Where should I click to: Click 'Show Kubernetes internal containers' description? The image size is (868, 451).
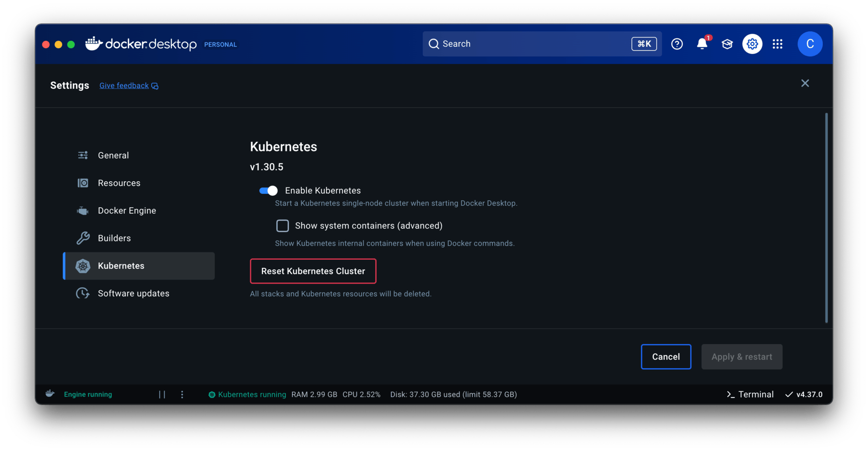tap(394, 243)
